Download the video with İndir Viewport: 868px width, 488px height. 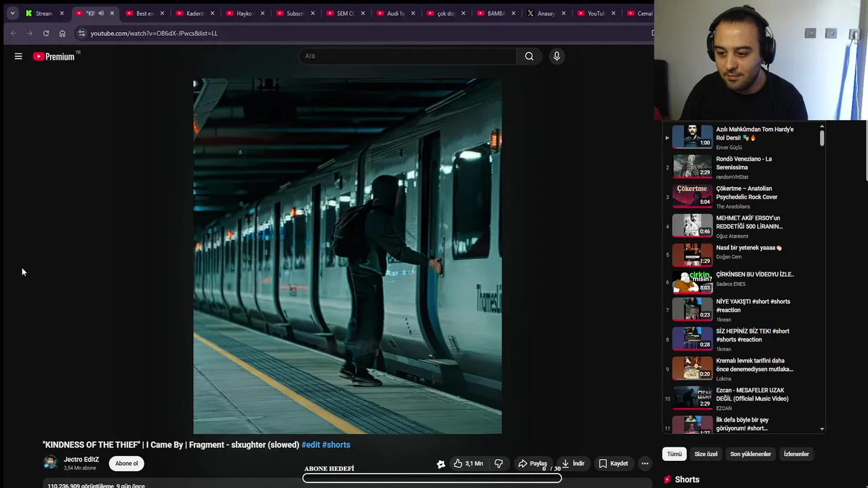(573, 464)
